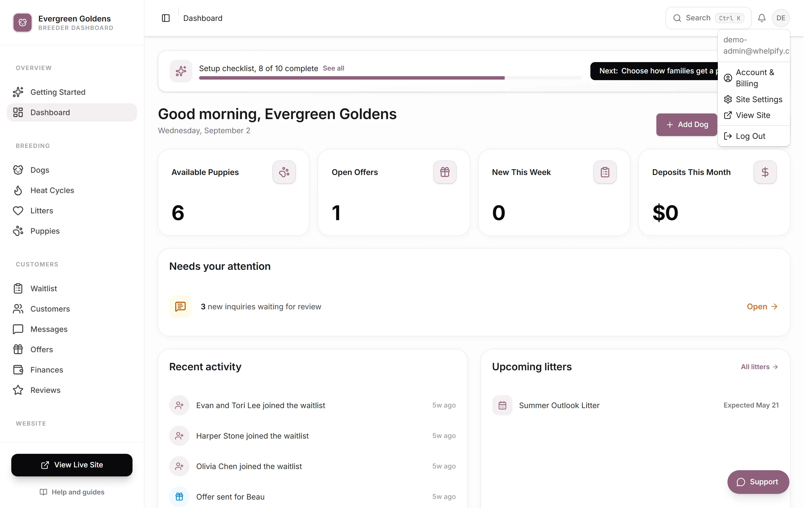The width and height of the screenshot is (812, 508).
Task: Open the Dogs page
Action: coord(72,170)
